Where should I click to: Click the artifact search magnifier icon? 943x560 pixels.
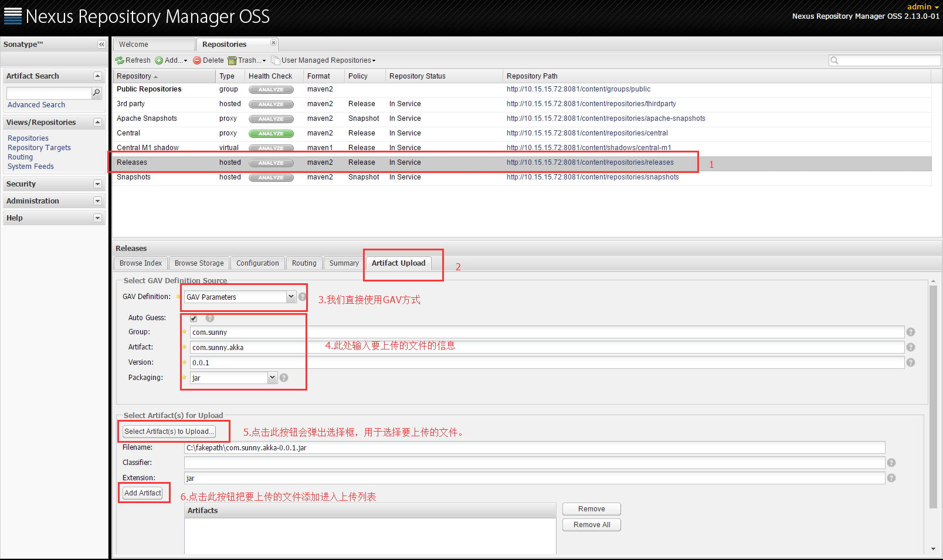(x=97, y=93)
